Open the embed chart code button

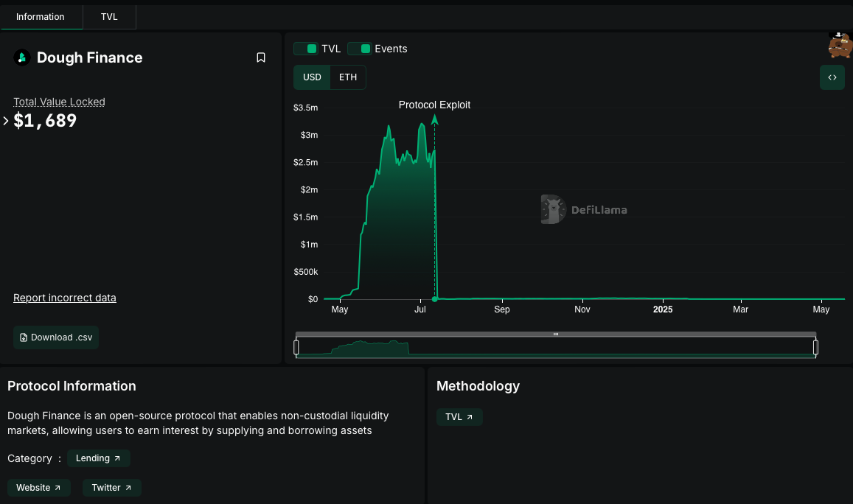(832, 77)
